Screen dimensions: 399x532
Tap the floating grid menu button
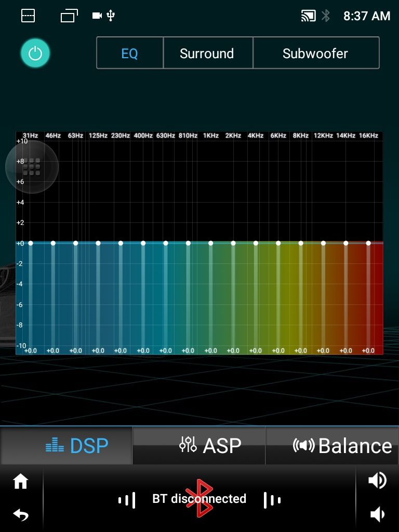tap(32, 167)
